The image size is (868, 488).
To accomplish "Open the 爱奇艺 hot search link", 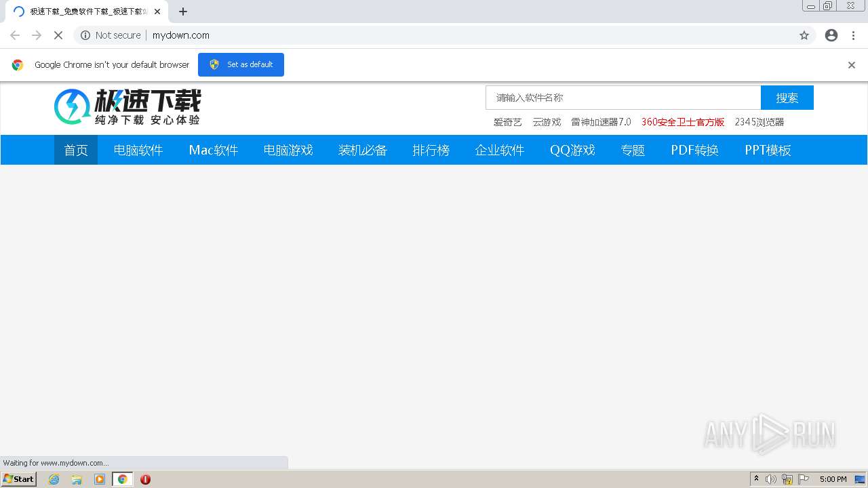I will [x=508, y=122].
